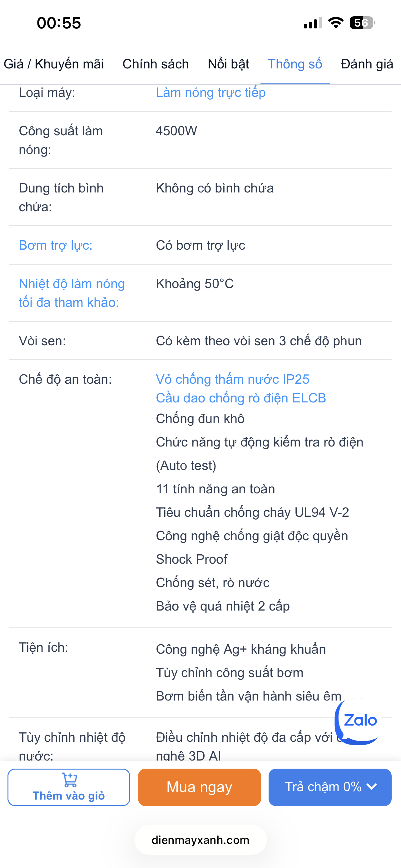
Task: Tap the Wi-Fi status icon
Action: click(x=335, y=23)
